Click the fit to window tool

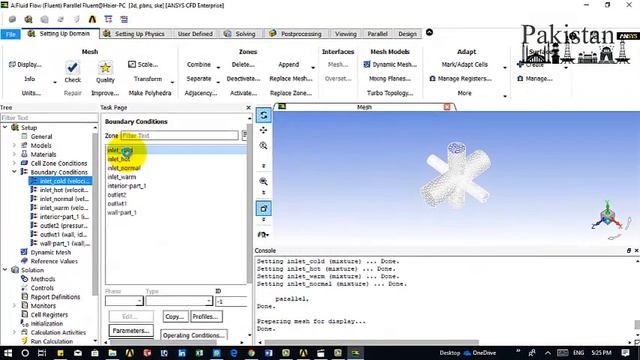pyautogui.click(x=263, y=209)
